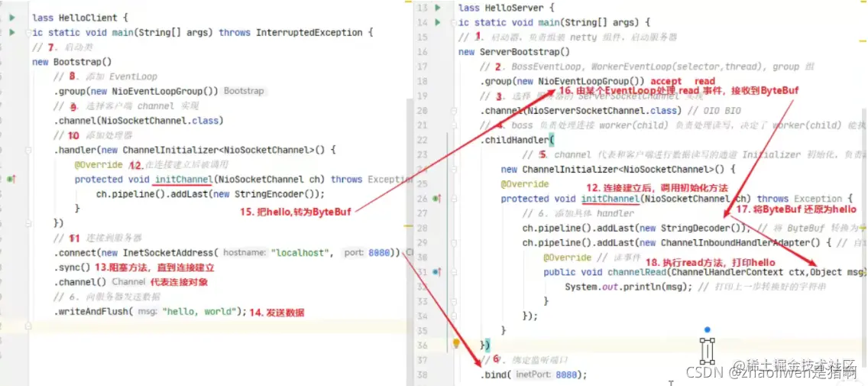Click .bind( call on line 38
Screen dimensions: 868x386
point(496,375)
